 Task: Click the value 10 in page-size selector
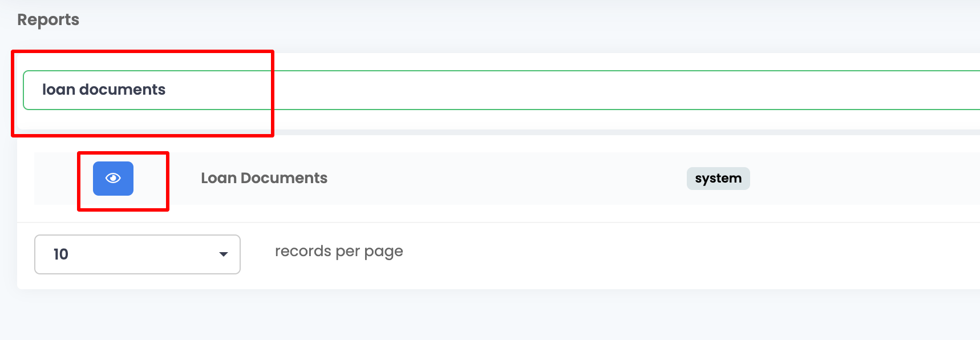(x=61, y=254)
